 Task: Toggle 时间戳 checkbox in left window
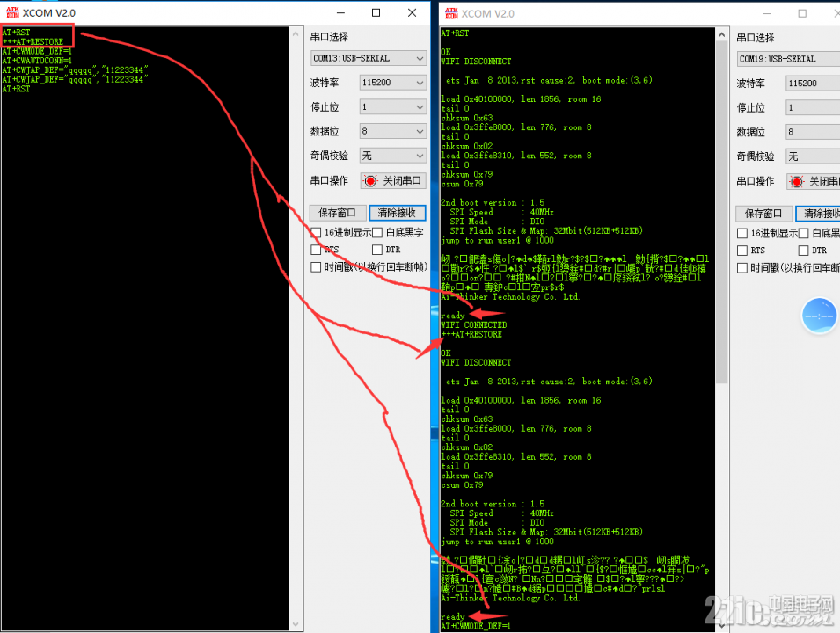[x=316, y=266]
